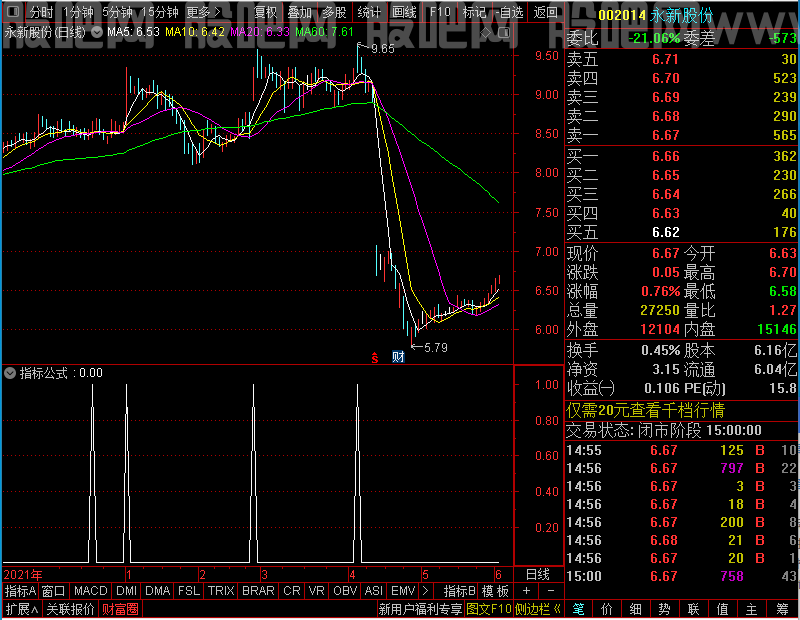Image resolution: width=800 pixels, height=620 pixels.
Task: Select the 指标B indicator group
Action: coord(460,591)
